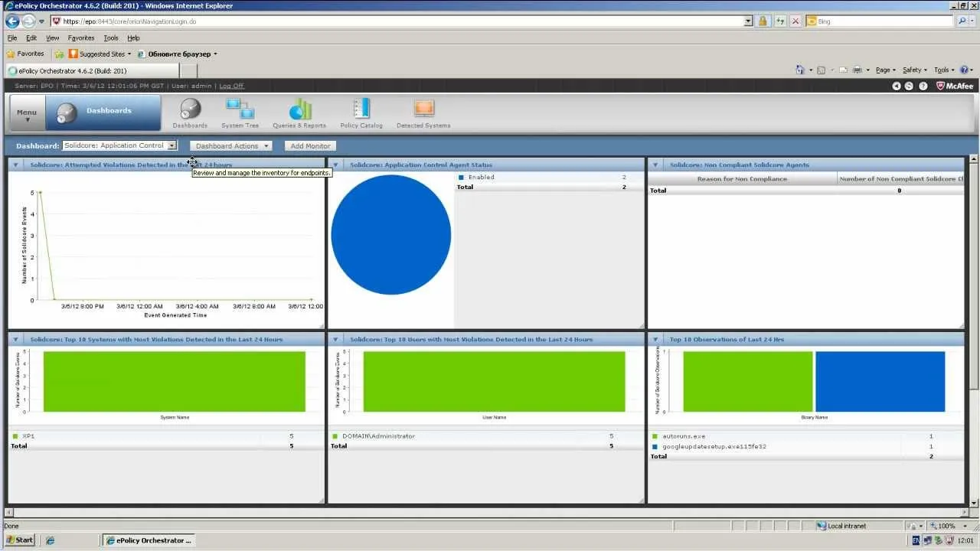The height and width of the screenshot is (551, 980).
Task: Open the File menu
Action: click(12, 37)
